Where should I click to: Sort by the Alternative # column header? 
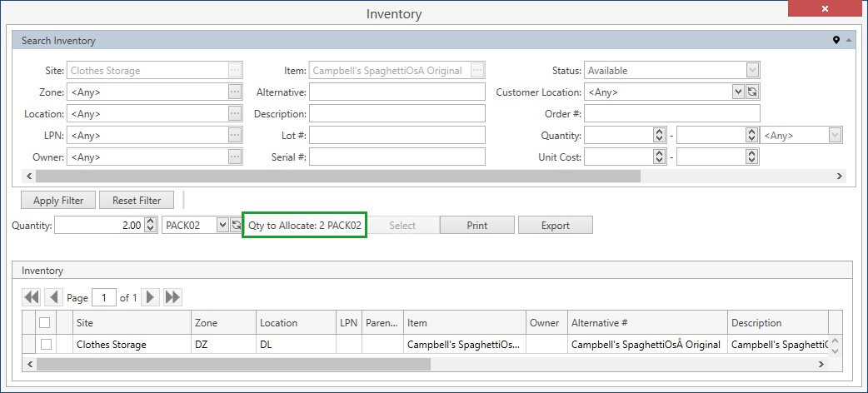(648, 323)
